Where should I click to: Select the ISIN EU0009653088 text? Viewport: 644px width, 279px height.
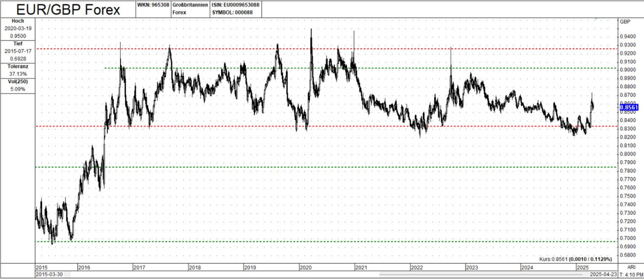click(235, 5)
